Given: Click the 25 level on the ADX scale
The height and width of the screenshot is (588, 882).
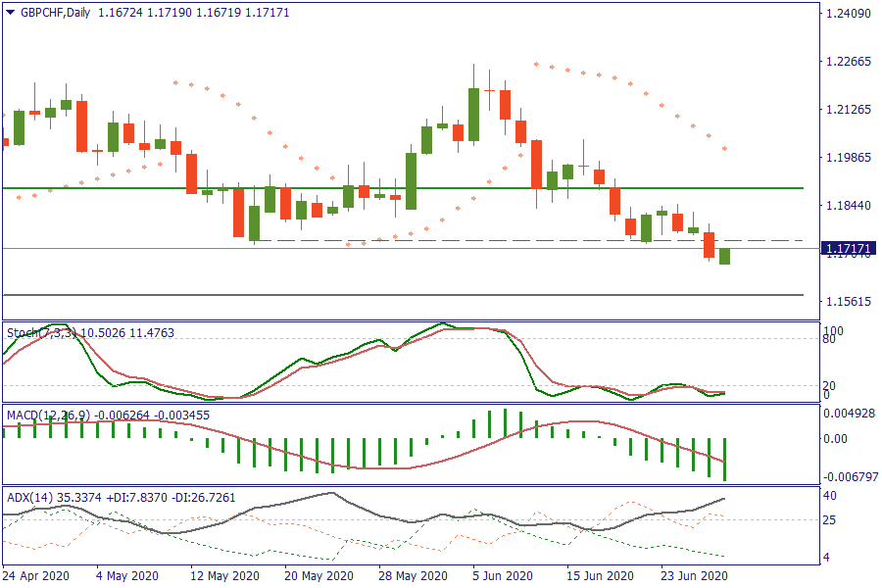Looking at the screenshot, I should pos(830,520).
